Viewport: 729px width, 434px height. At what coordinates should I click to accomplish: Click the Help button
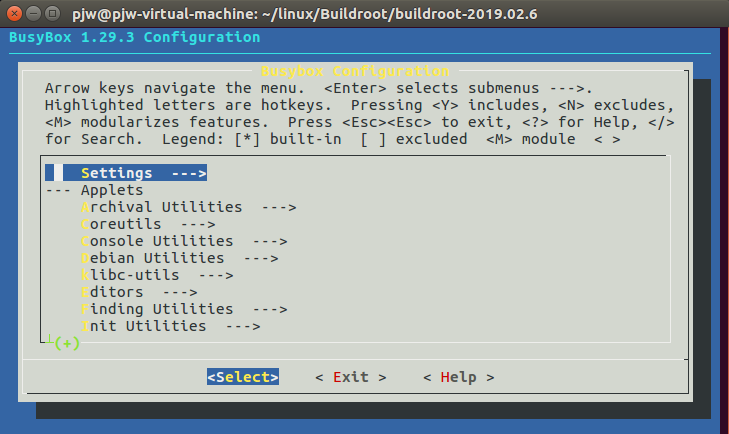tap(458, 377)
